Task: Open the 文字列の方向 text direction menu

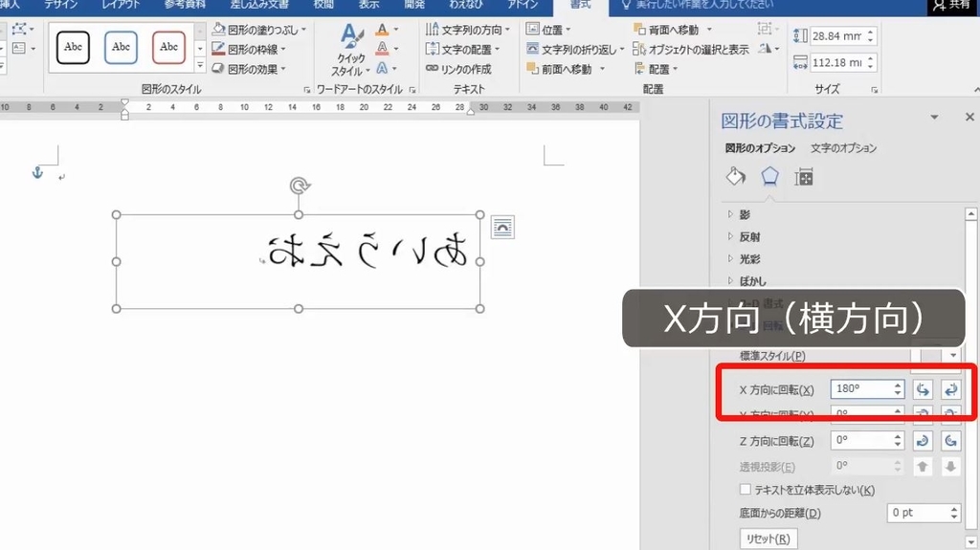Action: [x=467, y=30]
